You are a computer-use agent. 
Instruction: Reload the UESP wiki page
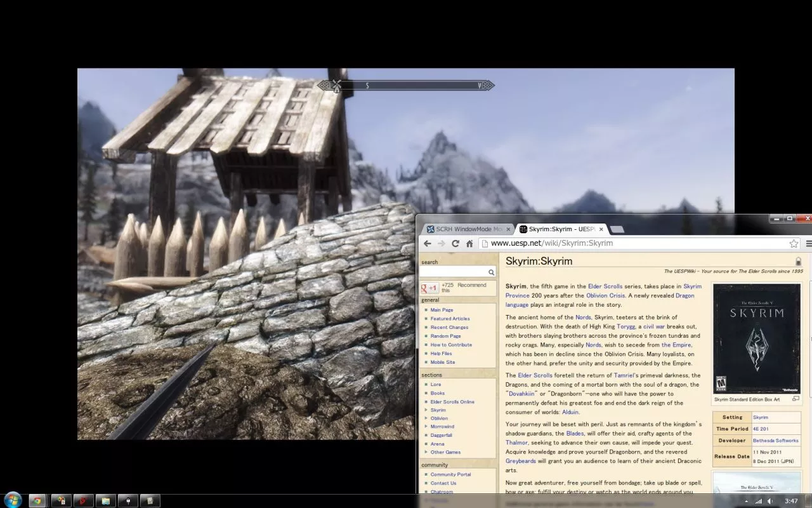[455, 243]
